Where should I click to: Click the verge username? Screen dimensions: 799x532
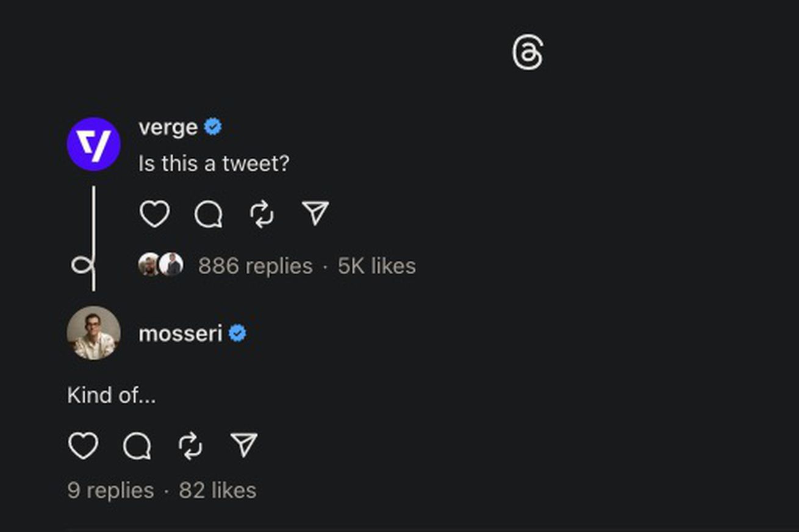point(168,127)
